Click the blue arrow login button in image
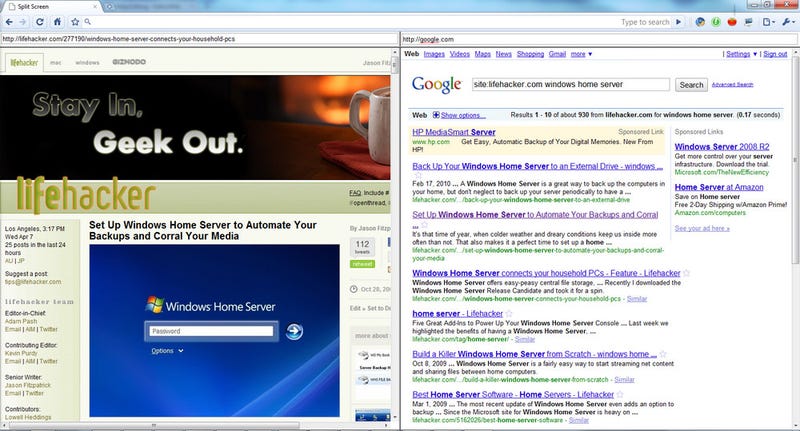 pyautogui.click(x=294, y=332)
